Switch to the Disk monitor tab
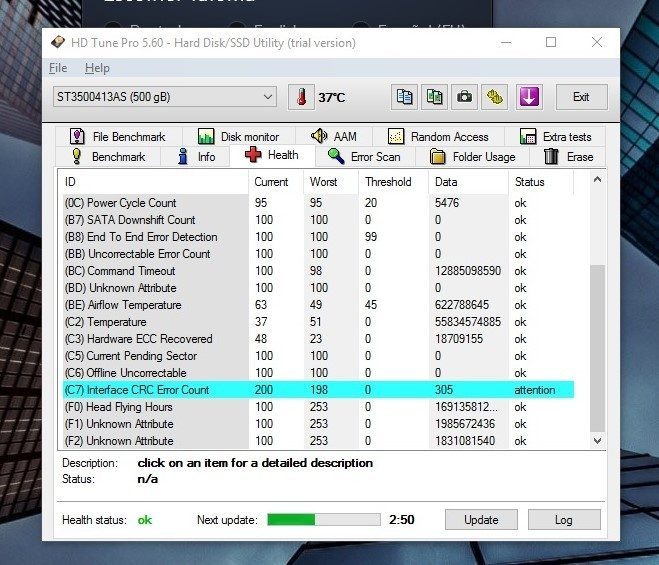The width and height of the screenshot is (659, 565). click(x=238, y=136)
